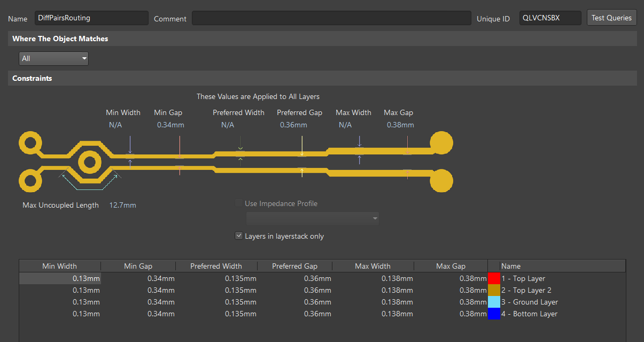The height and width of the screenshot is (342, 644).
Task: Click the light-blue Ground Layer swatch
Action: pyautogui.click(x=494, y=302)
